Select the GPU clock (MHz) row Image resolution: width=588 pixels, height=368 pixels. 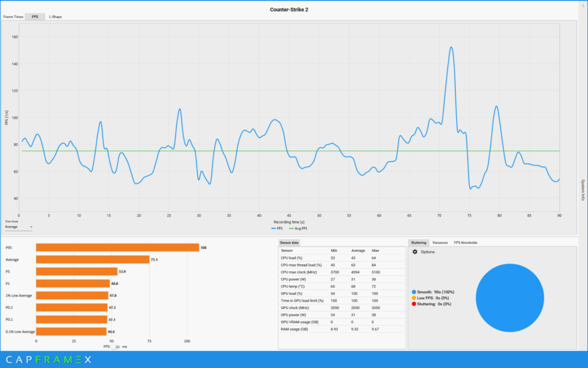tap(342, 308)
